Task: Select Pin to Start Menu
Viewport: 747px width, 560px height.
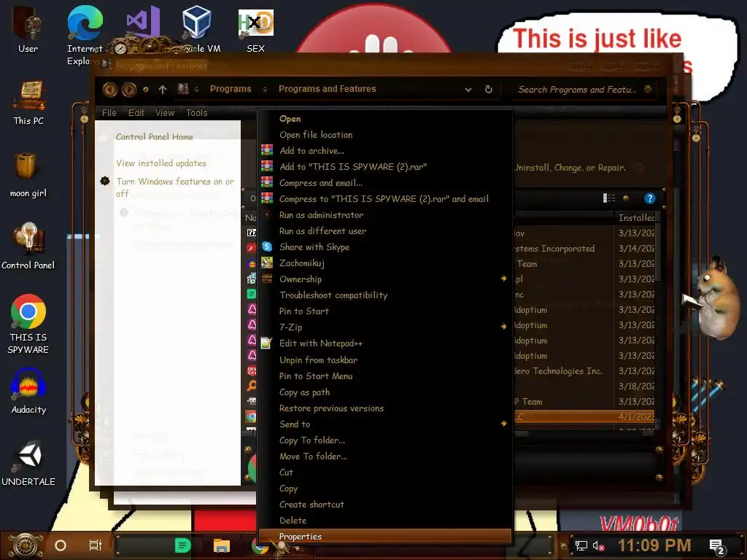Action: [385, 376]
